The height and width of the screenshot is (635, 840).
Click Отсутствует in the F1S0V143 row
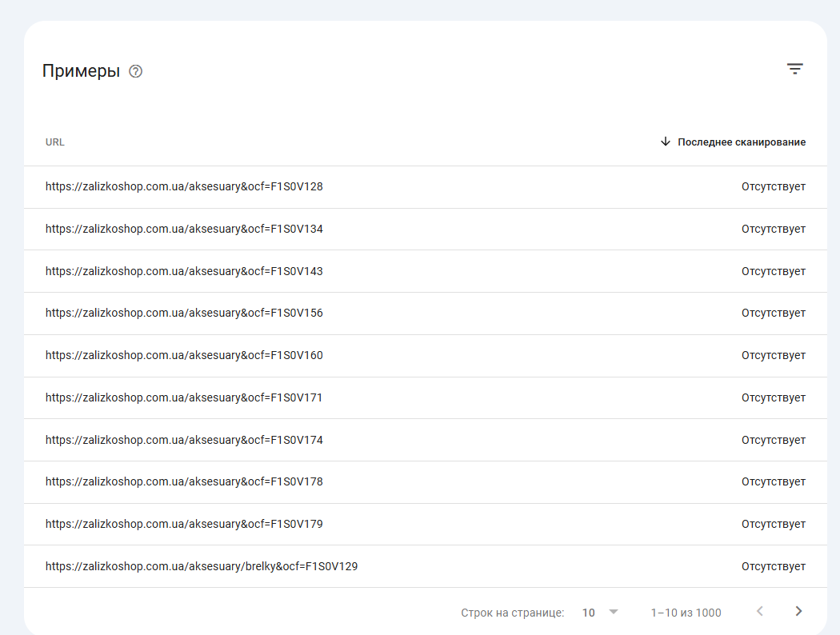[773, 271]
